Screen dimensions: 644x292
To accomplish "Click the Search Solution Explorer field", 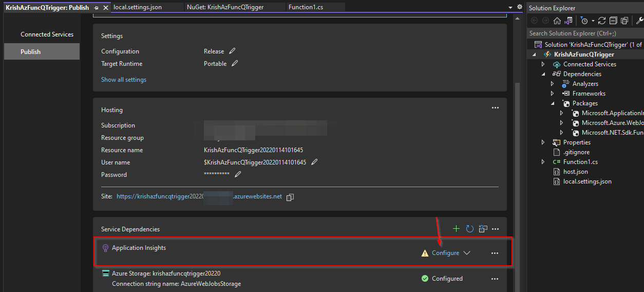I will [x=585, y=33].
